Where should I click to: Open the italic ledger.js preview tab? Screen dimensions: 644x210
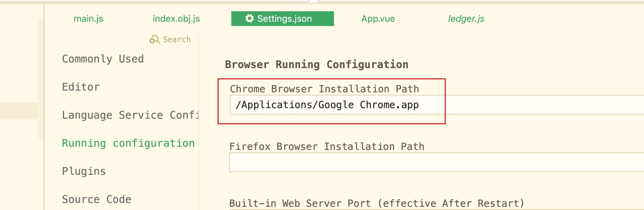pyautogui.click(x=466, y=19)
